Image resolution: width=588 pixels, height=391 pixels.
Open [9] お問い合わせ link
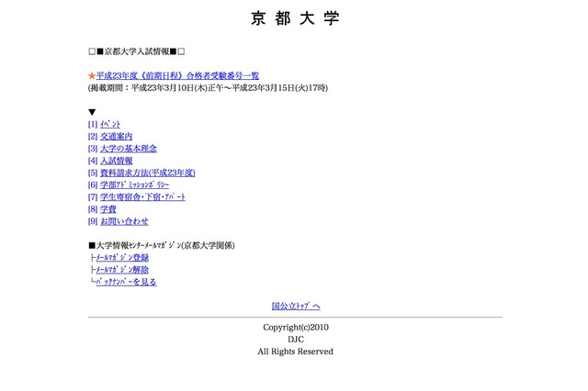[x=124, y=221]
